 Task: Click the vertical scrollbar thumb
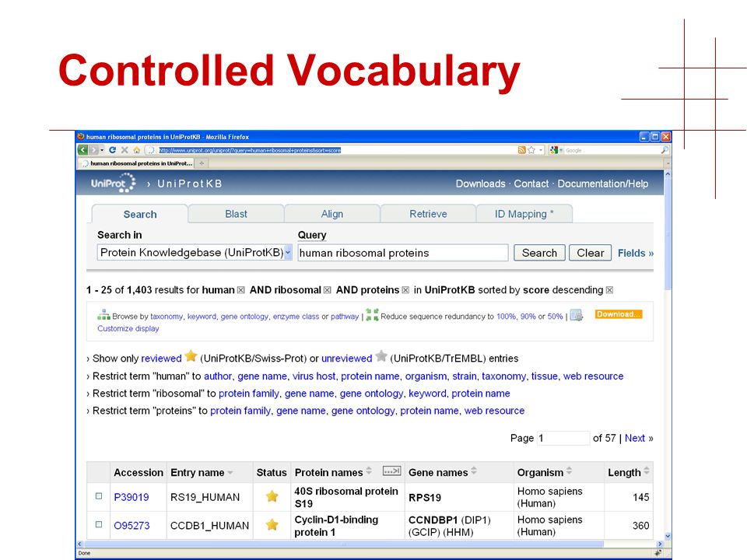[x=668, y=233]
